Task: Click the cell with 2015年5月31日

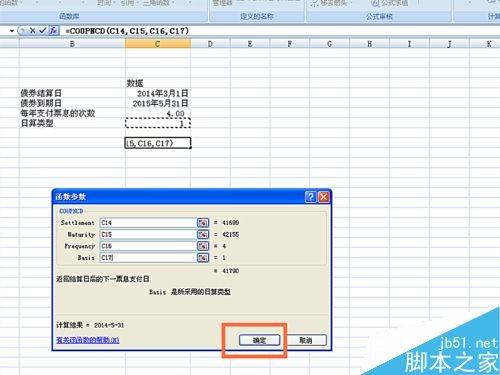Action: click(x=158, y=103)
